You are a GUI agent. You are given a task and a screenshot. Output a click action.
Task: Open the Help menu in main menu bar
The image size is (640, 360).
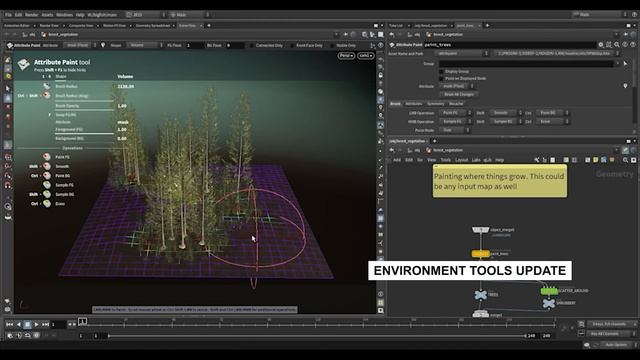(x=80, y=15)
